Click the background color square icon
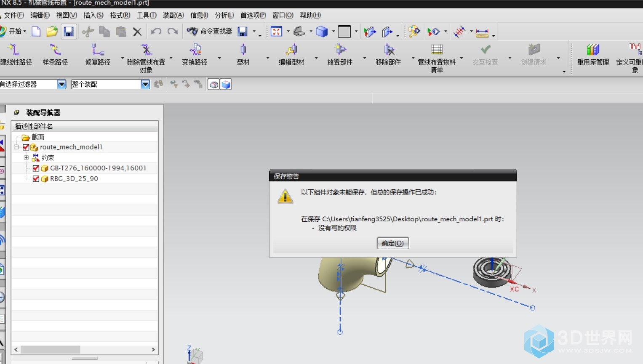This screenshot has height=364, width=643. pos(344,32)
